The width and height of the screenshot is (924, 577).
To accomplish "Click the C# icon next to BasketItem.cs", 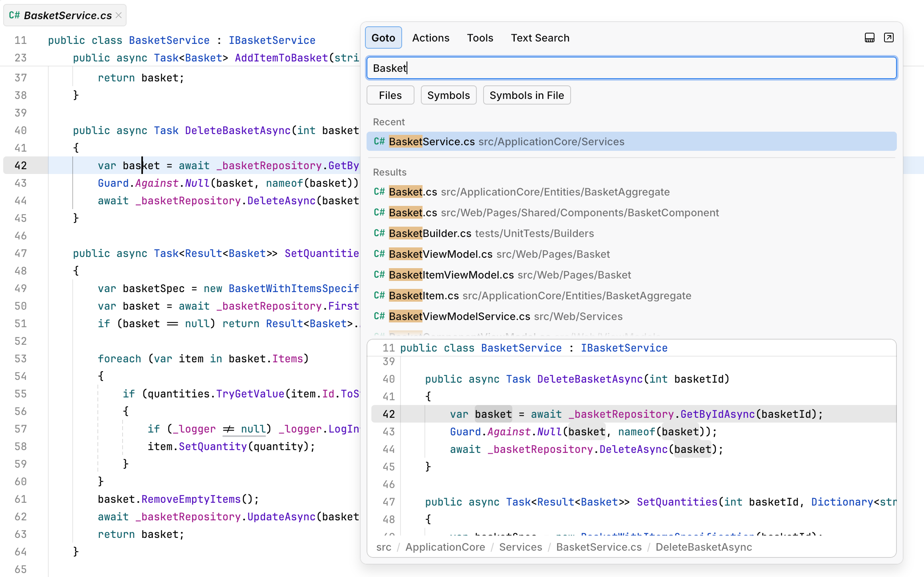I will [x=379, y=295].
